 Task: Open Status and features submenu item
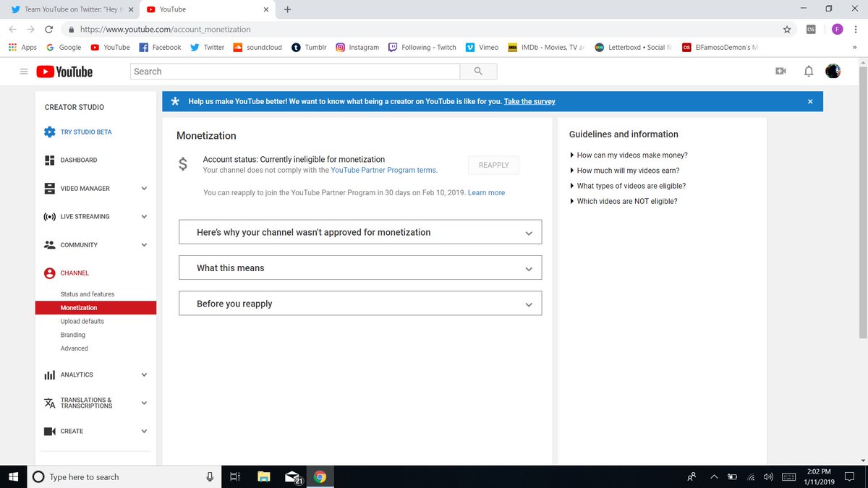(88, 294)
